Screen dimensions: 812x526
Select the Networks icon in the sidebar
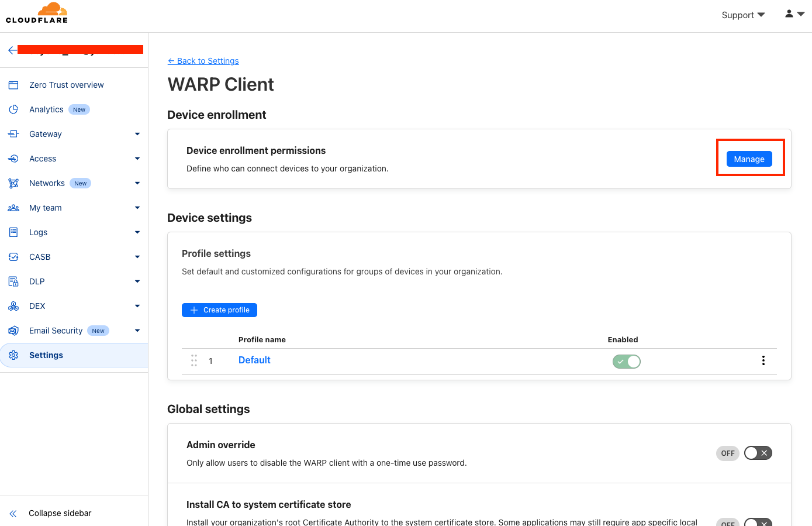click(x=13, y=183)
